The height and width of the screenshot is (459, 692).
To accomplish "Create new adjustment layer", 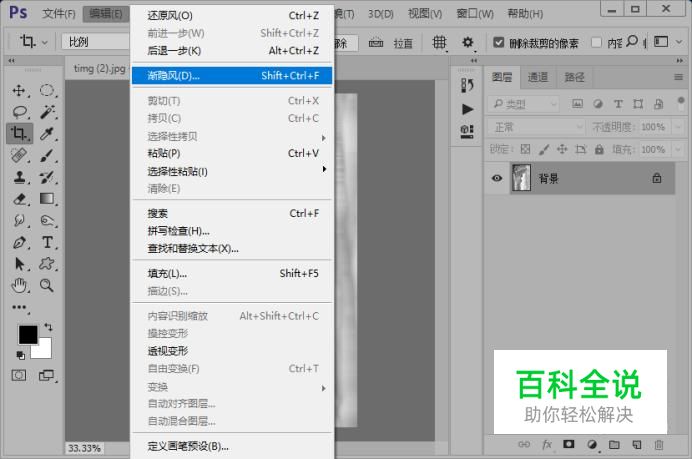I will [x=592, y=444].
